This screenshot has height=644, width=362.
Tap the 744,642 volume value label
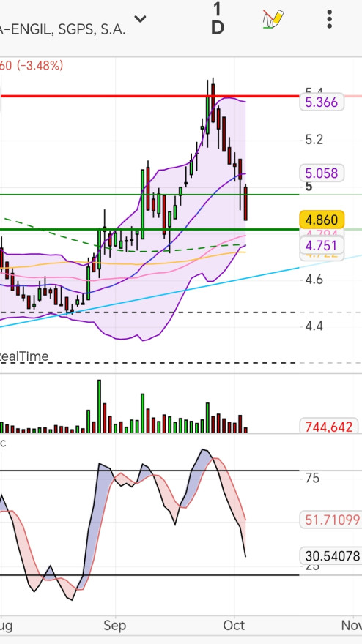327,427
